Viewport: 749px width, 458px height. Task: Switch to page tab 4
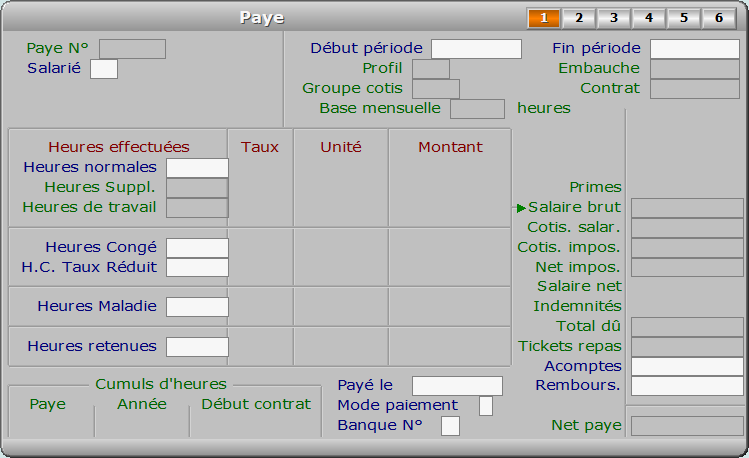[648, 18]
